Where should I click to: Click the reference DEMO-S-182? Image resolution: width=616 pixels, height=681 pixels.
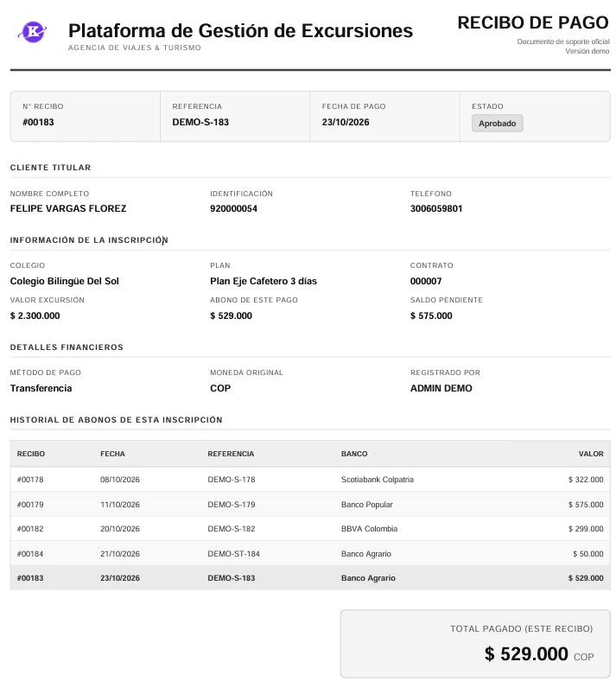coord(232,529)
